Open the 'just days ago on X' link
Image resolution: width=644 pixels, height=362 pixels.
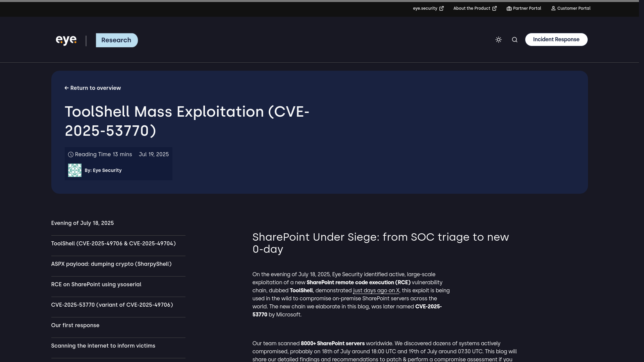(376, 291)
